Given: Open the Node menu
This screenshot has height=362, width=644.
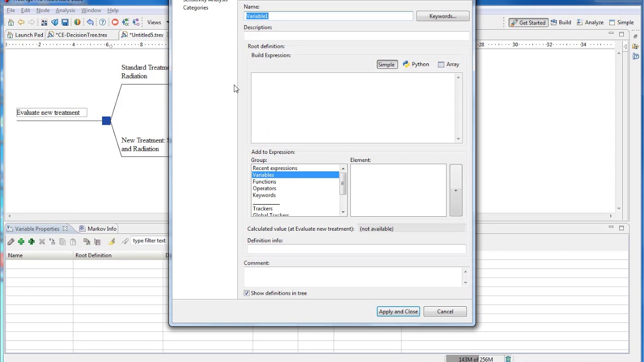Looking at the screenshot, I should click(x=43, y=10).
